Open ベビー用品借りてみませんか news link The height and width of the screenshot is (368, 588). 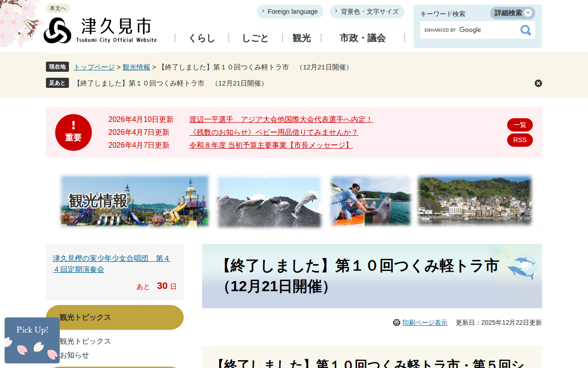click(x=274, y=132)
